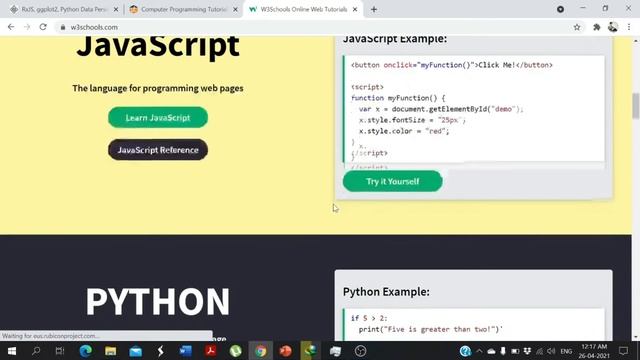Image resolution: width=640 pixels, height=360 pixels.
Task: Expand the hidden system tray icons chevron
Action: (x=479, y=351)
